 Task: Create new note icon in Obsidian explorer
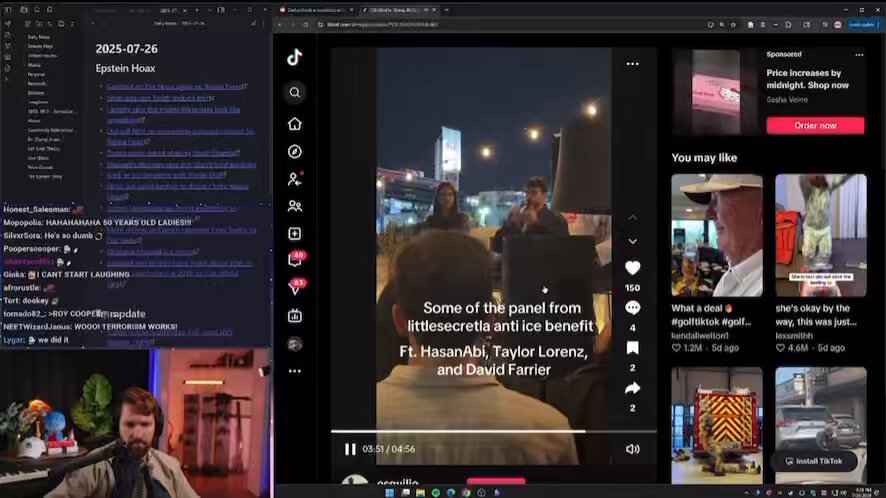click(x=27, y=24)
